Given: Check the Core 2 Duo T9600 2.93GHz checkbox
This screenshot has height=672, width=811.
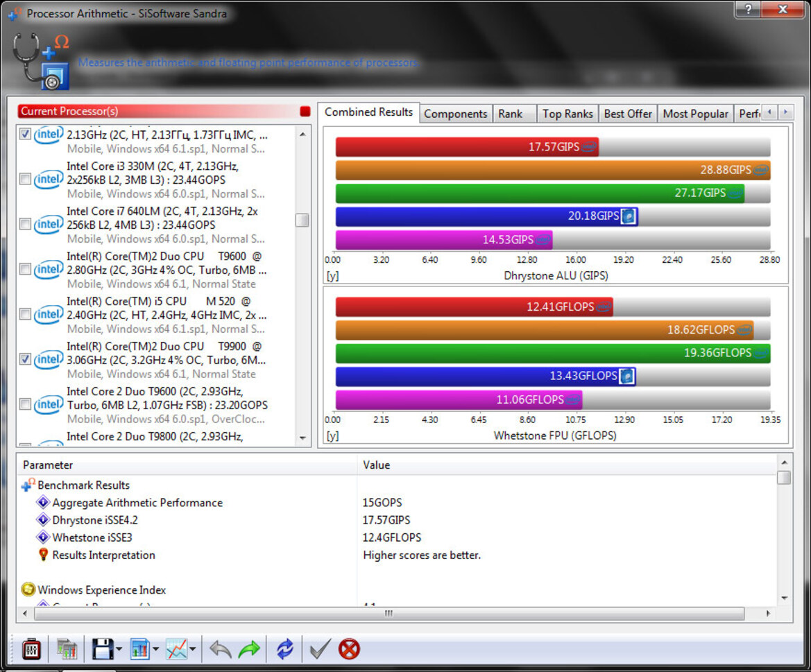Looking at the screenshot, I should coord(25,404).
